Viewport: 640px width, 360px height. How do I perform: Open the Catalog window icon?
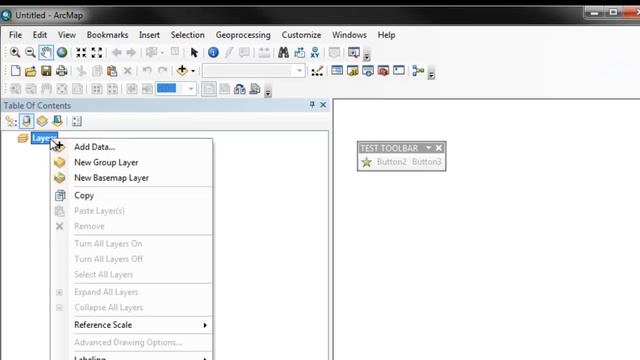pyautogui.click(x=352, y=71)
